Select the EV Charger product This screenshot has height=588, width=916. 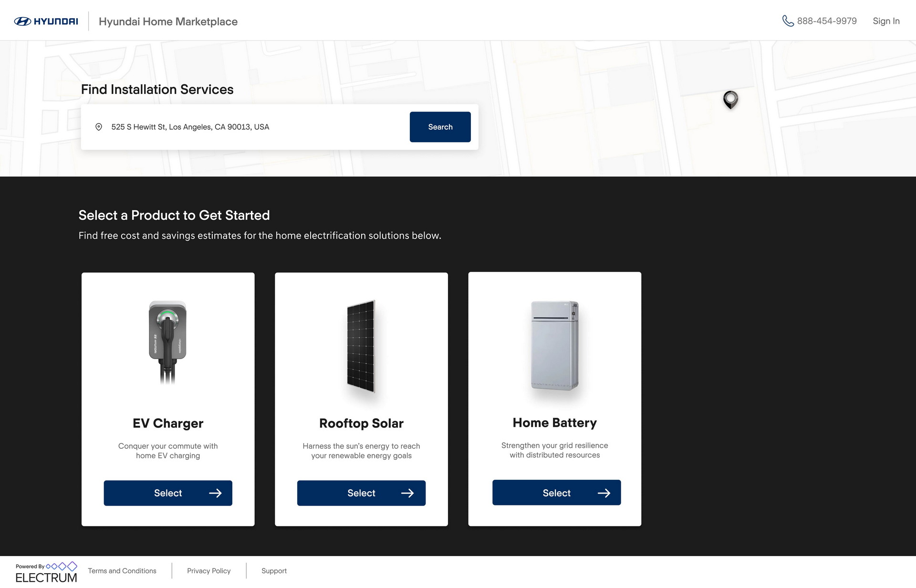click(168, 493)
